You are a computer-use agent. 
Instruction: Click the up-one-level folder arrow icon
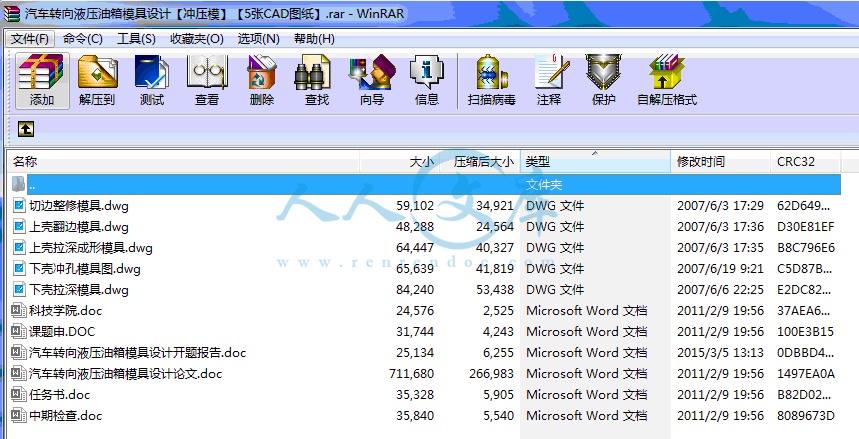(x=26, y=129)
